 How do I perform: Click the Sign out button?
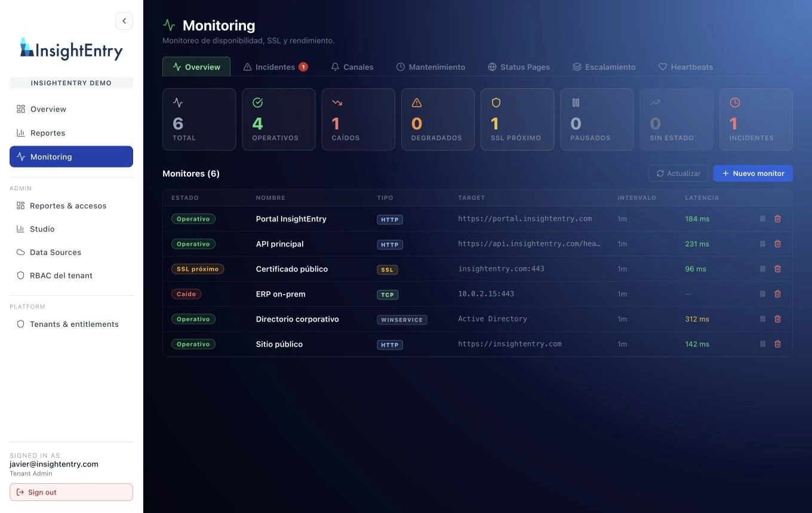pos(71,492)
